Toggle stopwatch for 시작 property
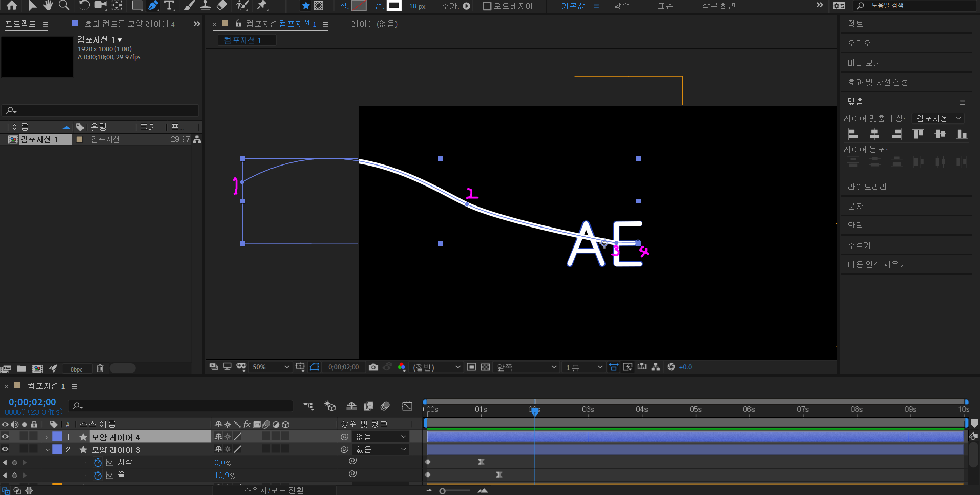The image size is (980, 495). pyautogui.click(x=98, y=462)
